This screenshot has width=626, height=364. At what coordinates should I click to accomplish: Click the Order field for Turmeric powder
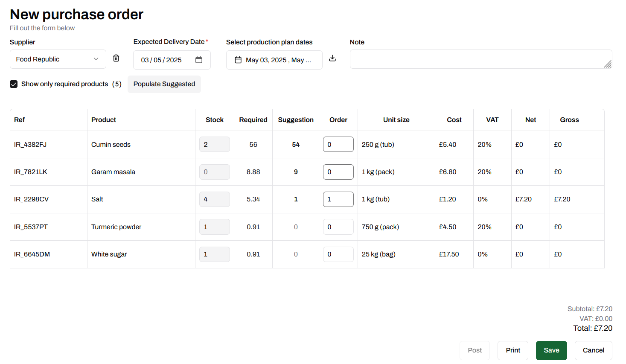point(338,227)
